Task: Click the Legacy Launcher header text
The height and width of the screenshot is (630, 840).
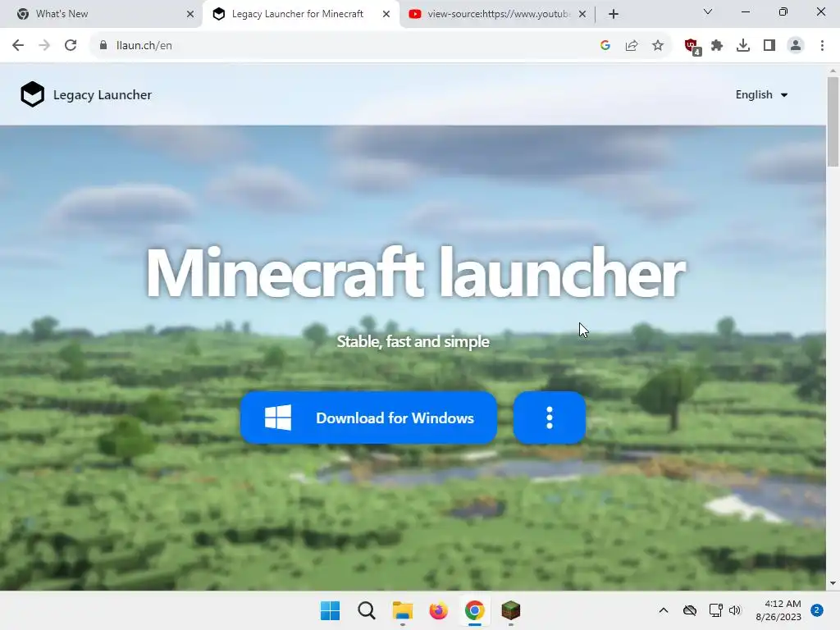Action: [x=103, y=95]
